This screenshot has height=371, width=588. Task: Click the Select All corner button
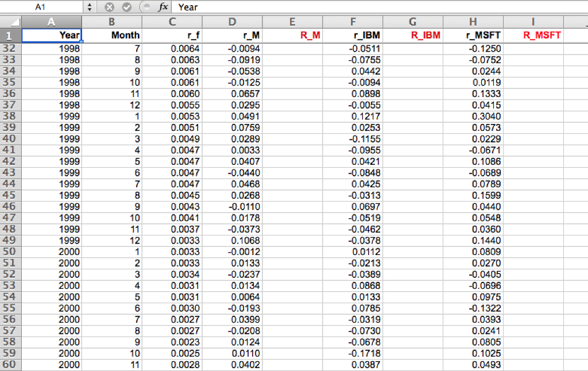point(11,21)
